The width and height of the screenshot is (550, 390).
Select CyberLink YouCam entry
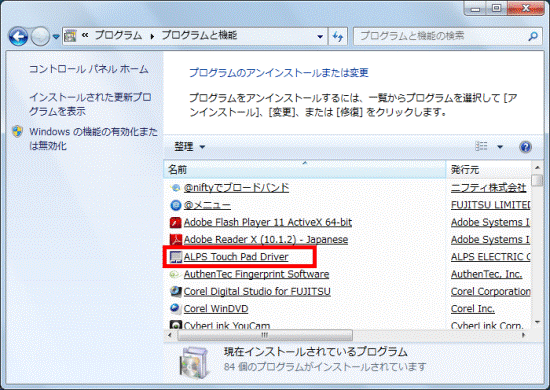coord(227,325)
